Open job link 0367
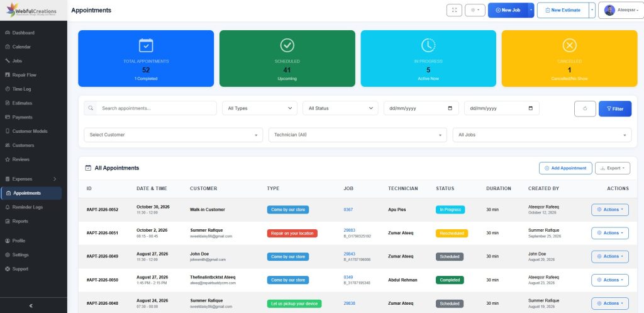This screenshot has width=644, height=313. [348, 210]
